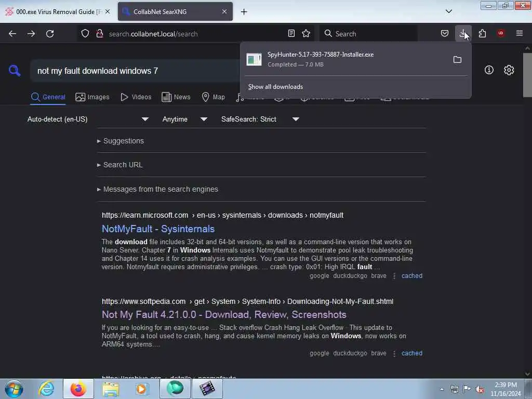Click the insecure connection padlock icon
The width and height of the screenshot is (532, 399).
click(99, 34)
